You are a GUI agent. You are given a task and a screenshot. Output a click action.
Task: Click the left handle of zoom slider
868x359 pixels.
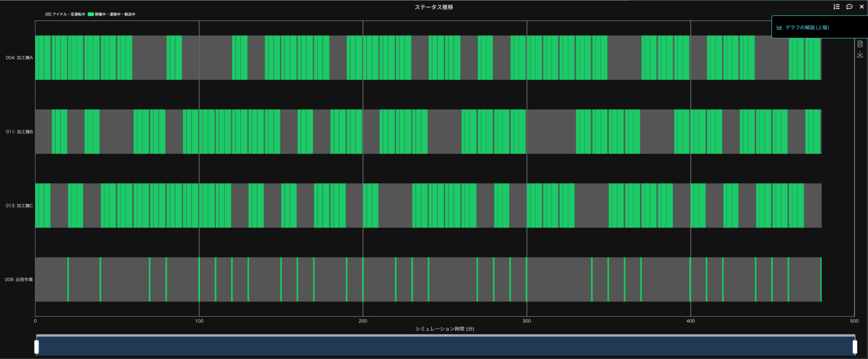37,347
